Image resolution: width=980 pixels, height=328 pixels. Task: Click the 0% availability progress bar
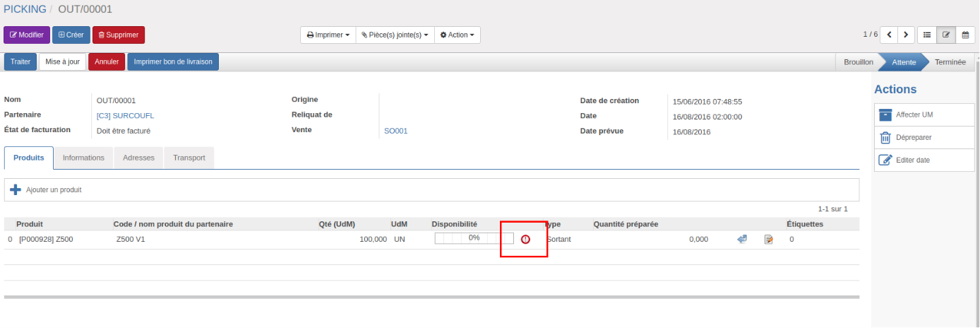pyautogui.click(x=474, y=238)
